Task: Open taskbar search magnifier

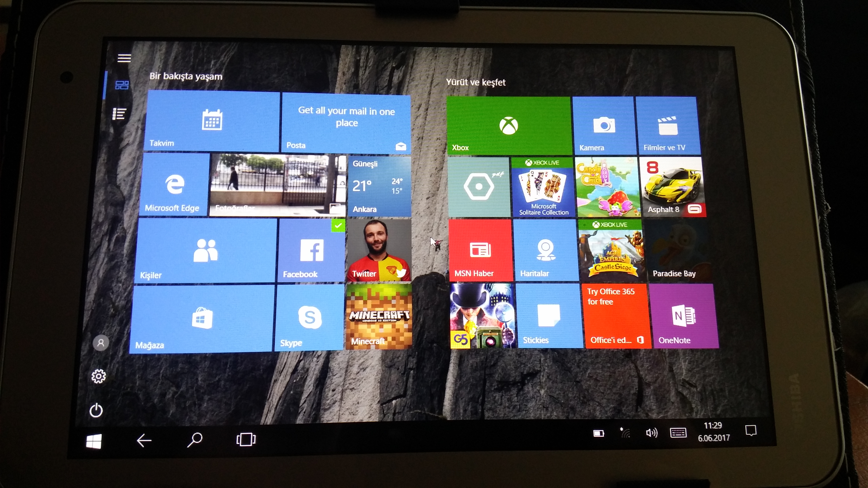Action: pos(194,439)
